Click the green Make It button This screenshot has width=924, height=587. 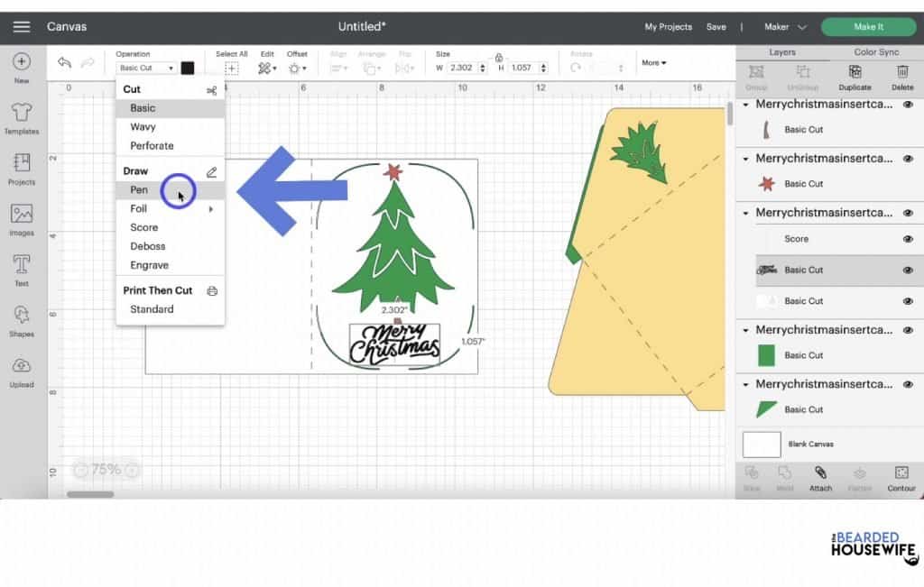click(x=869, y=26)
